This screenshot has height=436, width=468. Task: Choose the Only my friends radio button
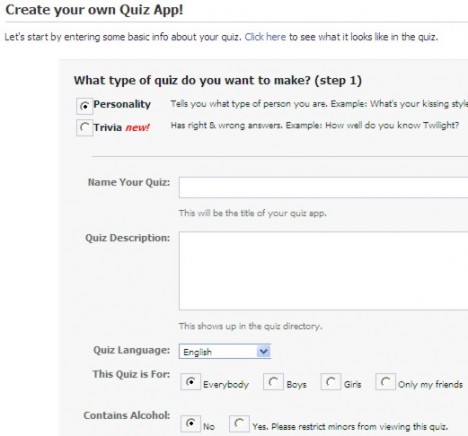pyautogui.click(x=386, y=382)
